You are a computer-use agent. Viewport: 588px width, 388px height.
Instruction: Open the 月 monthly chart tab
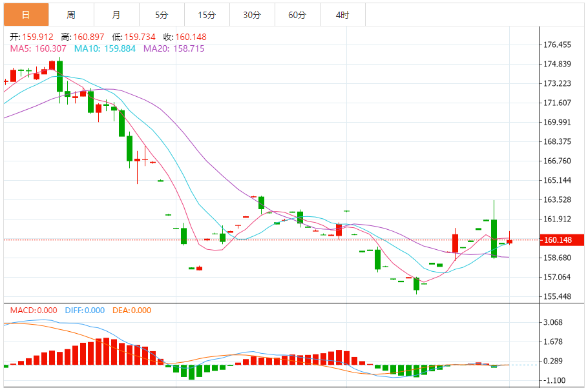pos(116,15)
